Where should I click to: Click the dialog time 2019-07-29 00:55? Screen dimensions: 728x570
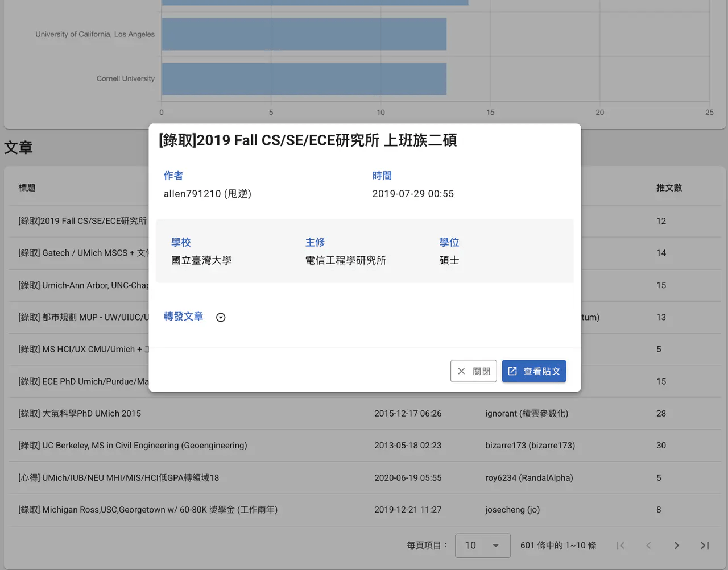(413, 194)
